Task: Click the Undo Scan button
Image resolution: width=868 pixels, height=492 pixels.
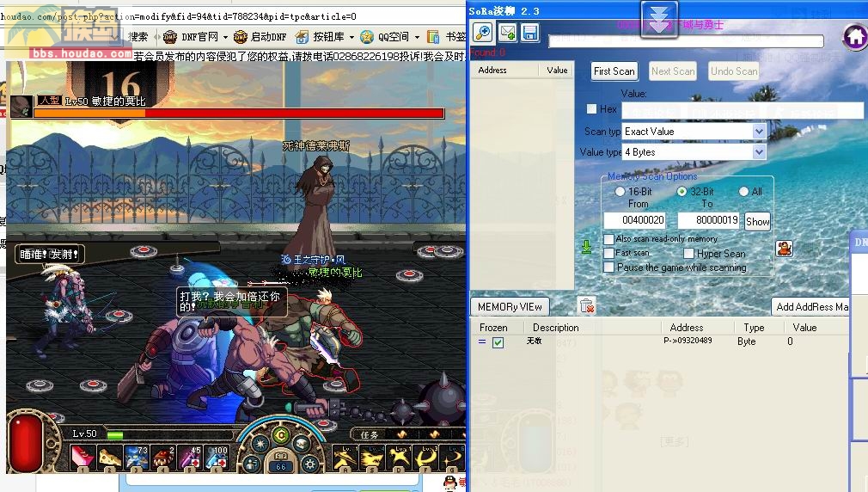Action: [733, 71]
